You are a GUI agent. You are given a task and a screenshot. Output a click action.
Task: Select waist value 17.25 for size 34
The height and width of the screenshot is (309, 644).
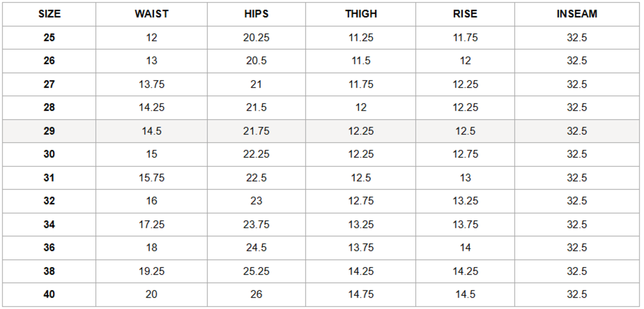[x=151, y=225]
